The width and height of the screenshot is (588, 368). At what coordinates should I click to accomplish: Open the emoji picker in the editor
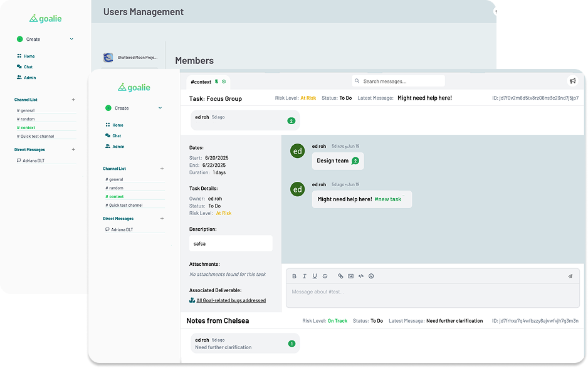point(371,276)
